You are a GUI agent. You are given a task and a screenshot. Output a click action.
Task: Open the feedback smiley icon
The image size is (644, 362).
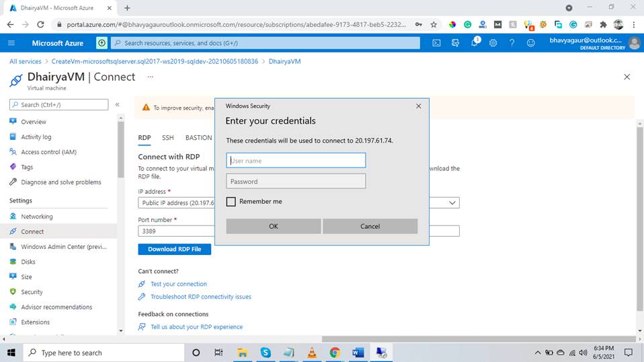pos(530,43)
